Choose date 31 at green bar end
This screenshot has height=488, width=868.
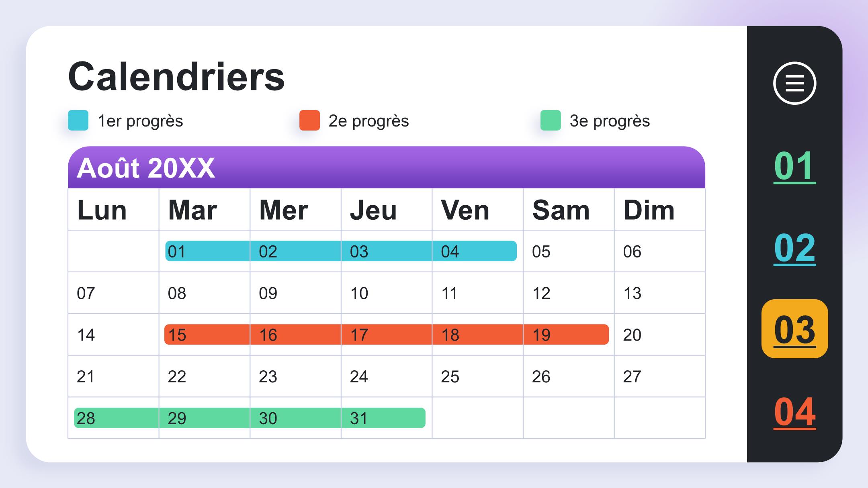(358, 419)
